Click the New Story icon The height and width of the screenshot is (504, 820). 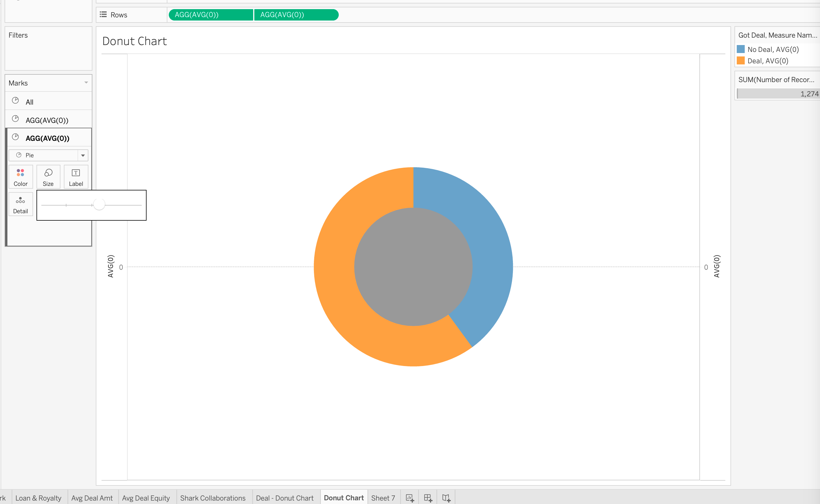[446, 498]
